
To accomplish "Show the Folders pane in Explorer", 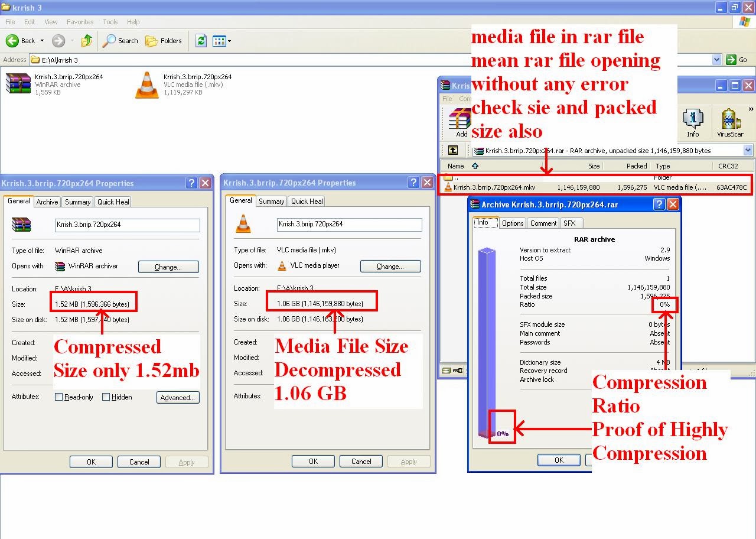I will point(164,41).
